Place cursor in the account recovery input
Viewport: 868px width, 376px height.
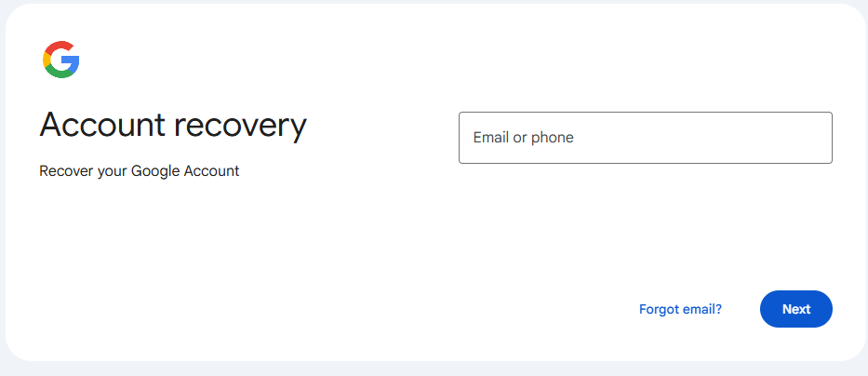click(x=645, y=138)
